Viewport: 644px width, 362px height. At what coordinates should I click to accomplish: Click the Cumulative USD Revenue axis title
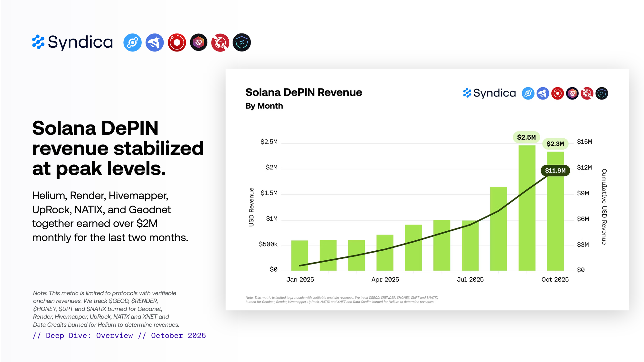tap(604, 207)
